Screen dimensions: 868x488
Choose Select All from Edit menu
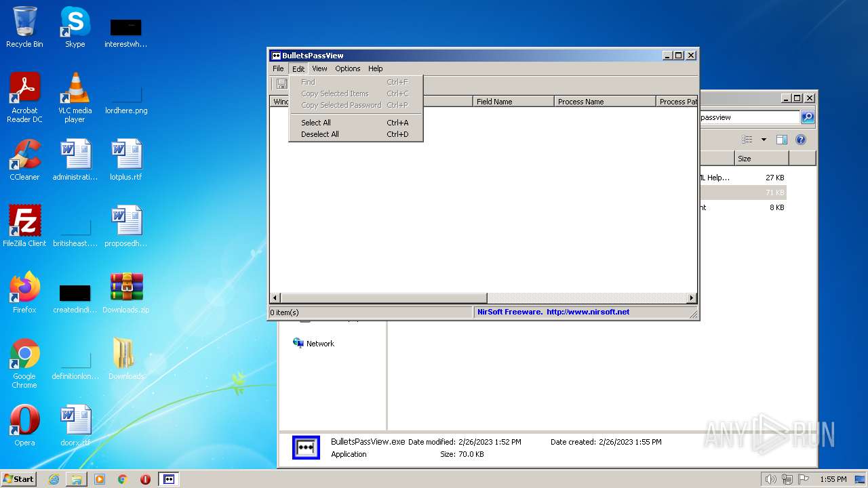pos(355,123)
